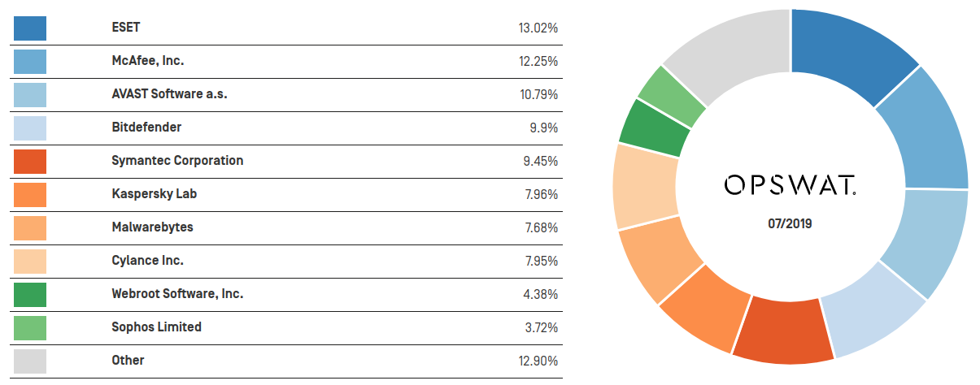Viewport: 980px width, 385px height.
Task: Click the Webroot Software dark green swatch
Action: coord(30,294)
